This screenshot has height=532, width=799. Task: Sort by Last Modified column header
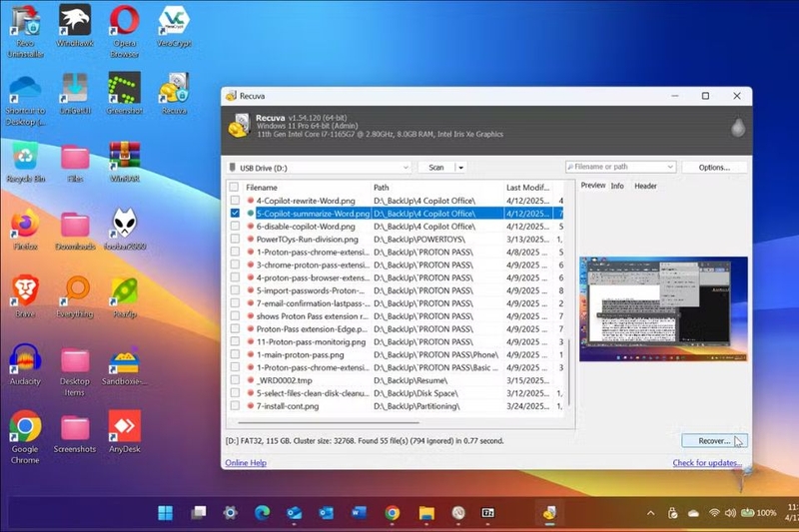click(528, 188)
